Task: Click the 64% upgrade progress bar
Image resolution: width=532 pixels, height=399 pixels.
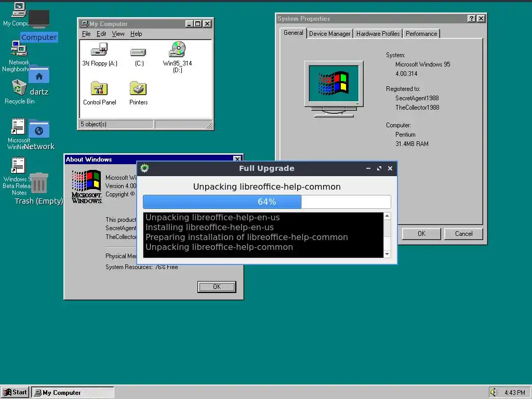Action: click(x=267, y=202)
